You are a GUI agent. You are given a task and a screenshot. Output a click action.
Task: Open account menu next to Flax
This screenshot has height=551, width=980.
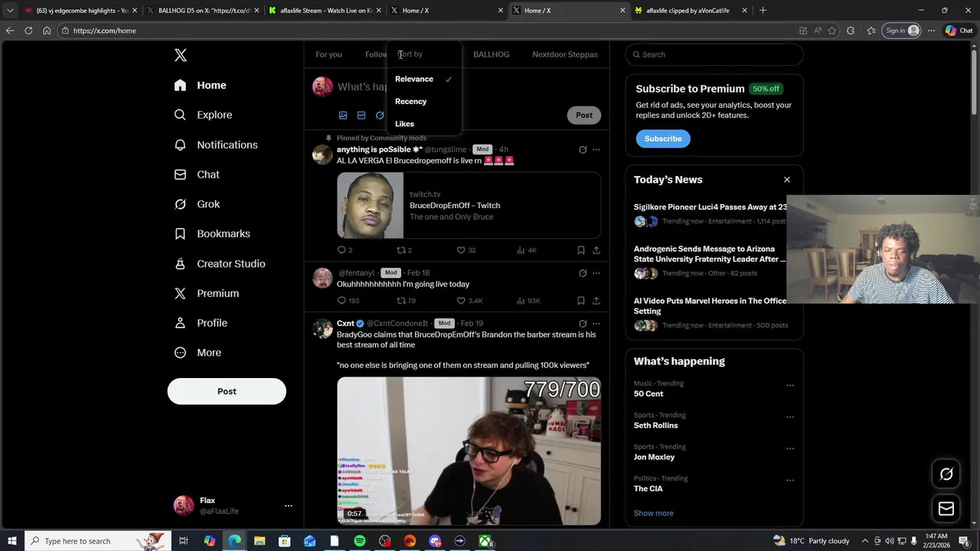click(289, 506)
